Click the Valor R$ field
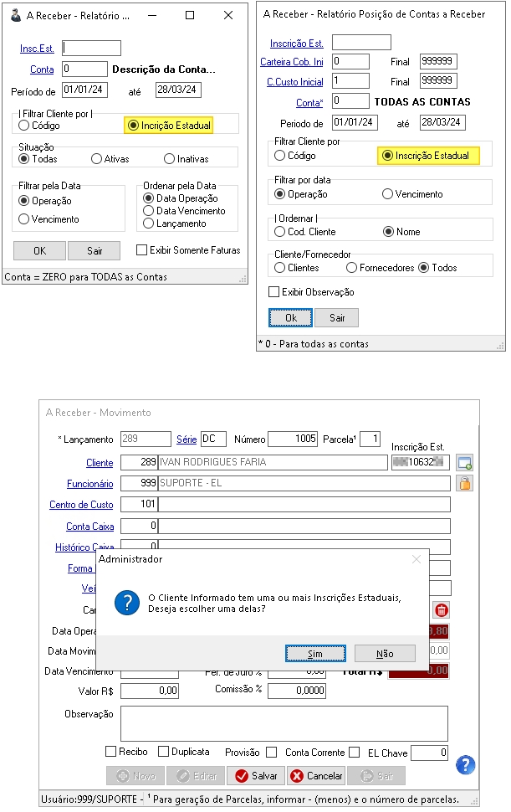 (150, 691)
